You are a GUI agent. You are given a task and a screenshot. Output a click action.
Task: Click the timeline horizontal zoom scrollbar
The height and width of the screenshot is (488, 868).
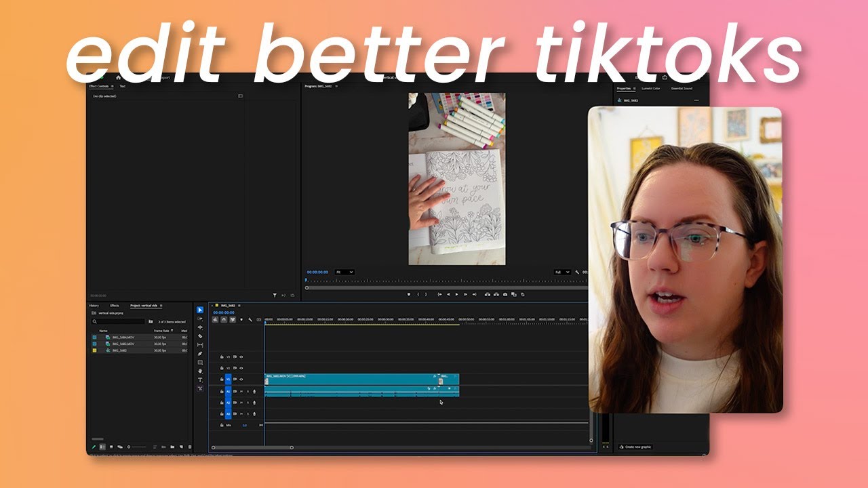tap(252, 447)
